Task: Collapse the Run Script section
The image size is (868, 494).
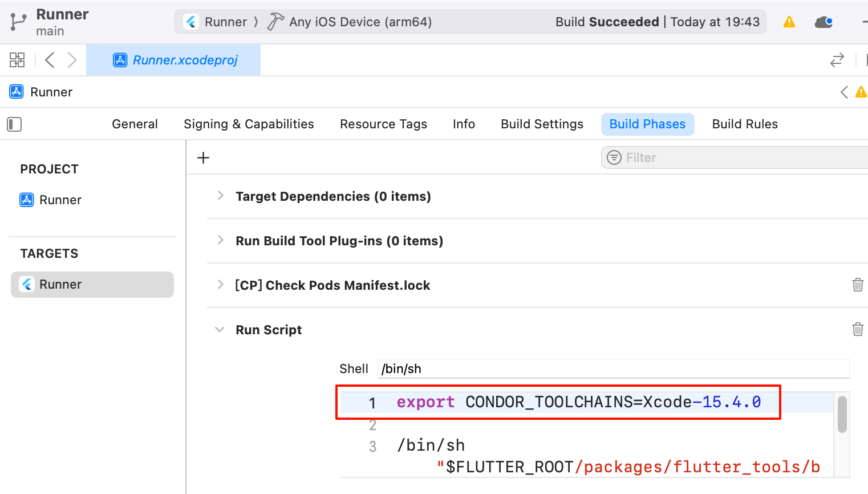Action: pos(220,330)
